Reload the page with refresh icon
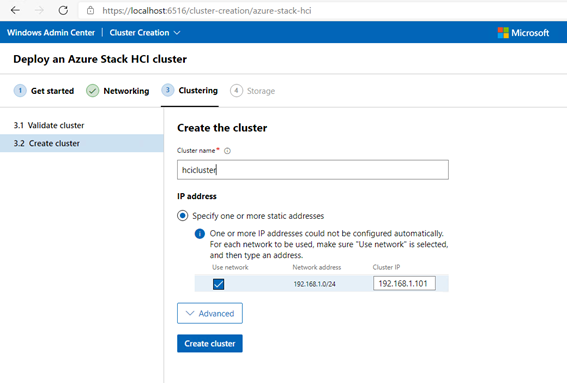The image size is (567, 383). tap(63, 10)
